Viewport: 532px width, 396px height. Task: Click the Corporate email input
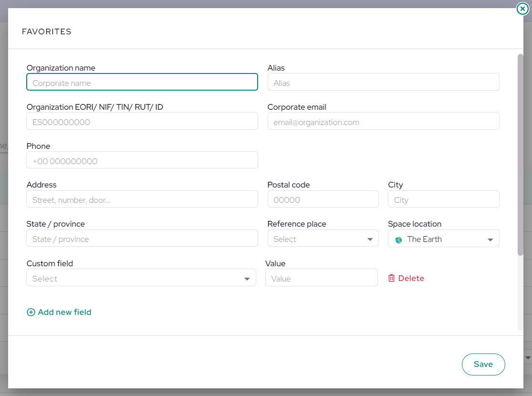(x=384, y=121)
